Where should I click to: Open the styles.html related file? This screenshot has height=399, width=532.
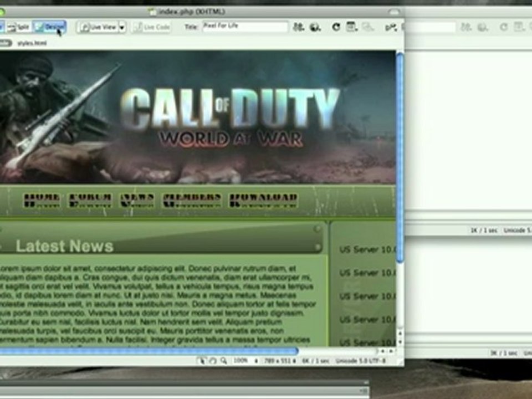click(32, 43)
